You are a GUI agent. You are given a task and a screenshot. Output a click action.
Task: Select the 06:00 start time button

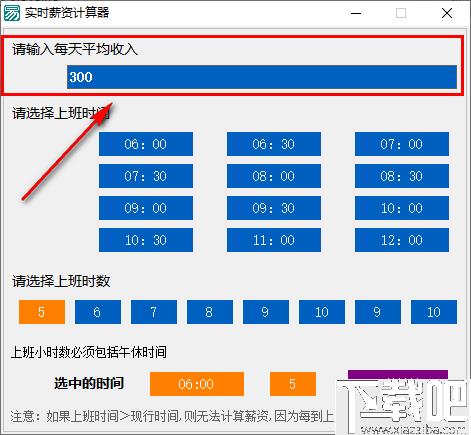(x=146, y=144)
